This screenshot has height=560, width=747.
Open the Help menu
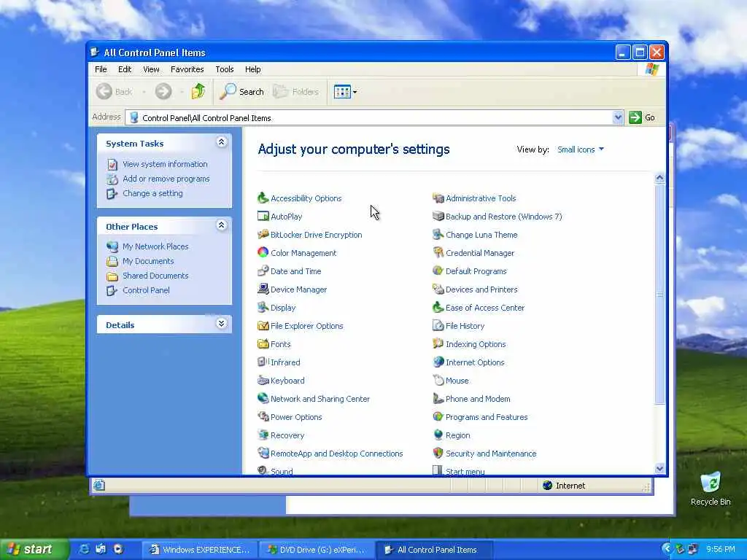click(x=253, y=69)
